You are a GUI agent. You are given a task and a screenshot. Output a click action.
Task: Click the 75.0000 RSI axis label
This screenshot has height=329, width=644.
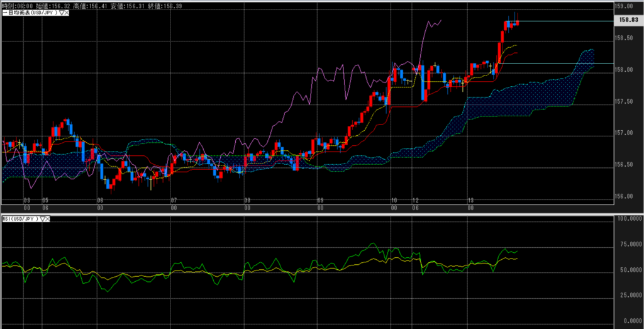tap(628, 243)
